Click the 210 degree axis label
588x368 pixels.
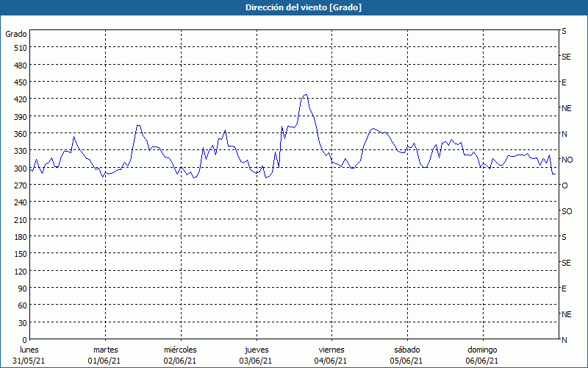coord(21,219)
